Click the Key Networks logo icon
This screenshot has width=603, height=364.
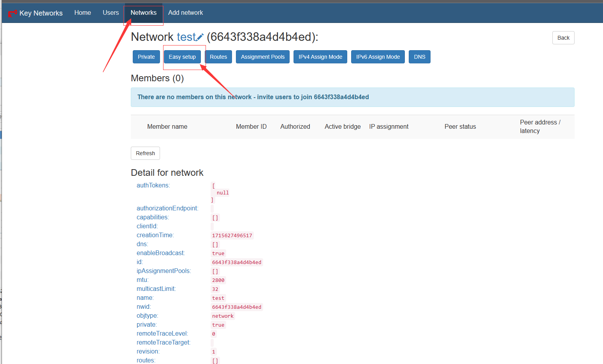(x=12, y=13)
